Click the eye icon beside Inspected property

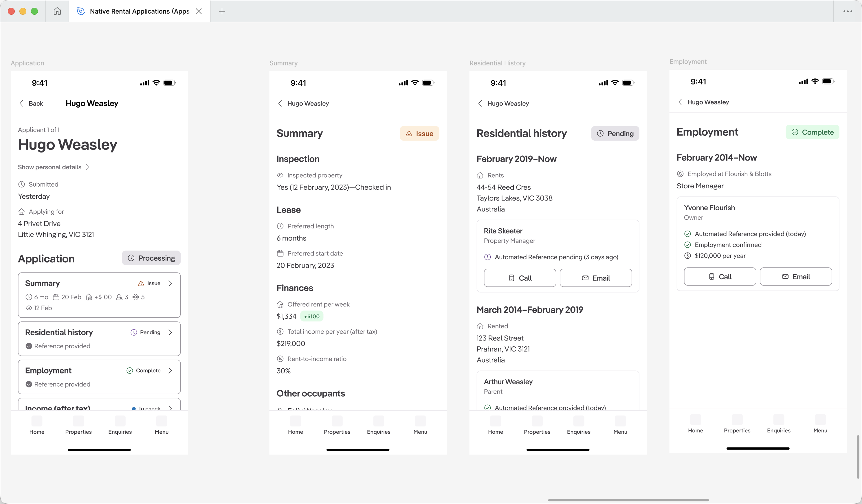280,175
